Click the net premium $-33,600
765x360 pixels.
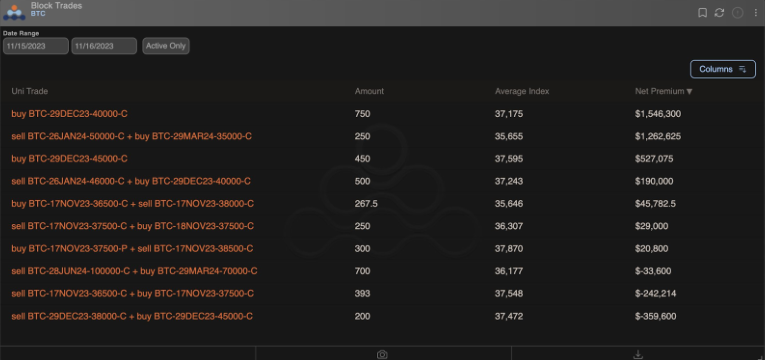pyautogui.click(x=653, y=271)
